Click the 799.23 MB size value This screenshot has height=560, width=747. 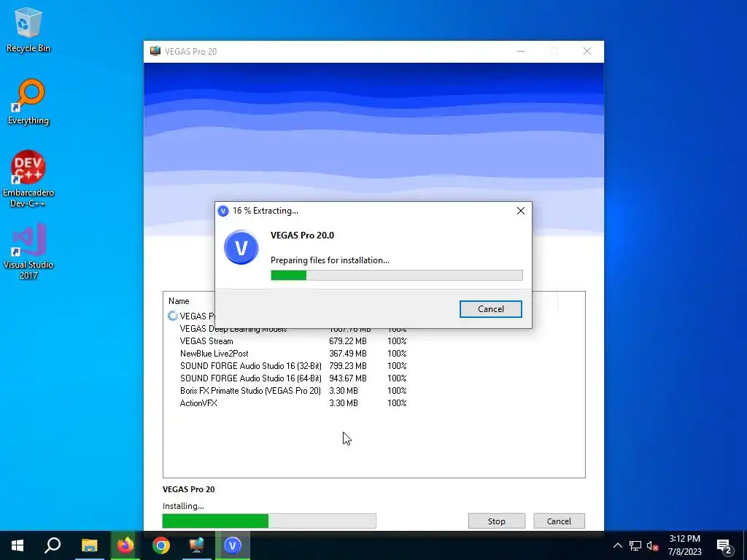(348, 366)
